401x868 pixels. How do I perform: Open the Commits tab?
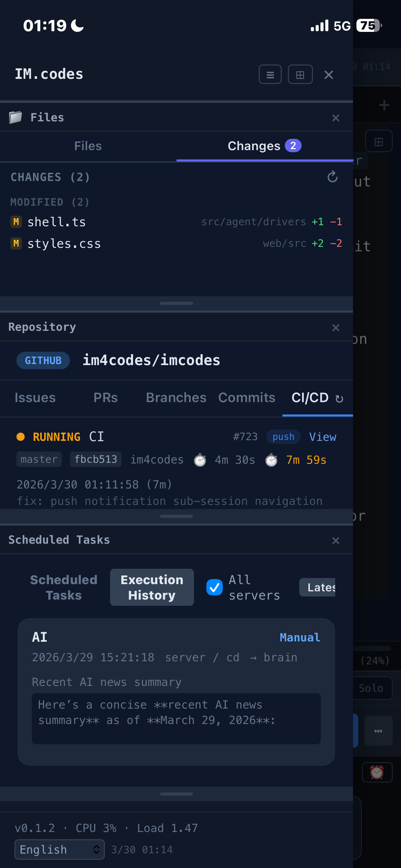[x=246, y=398]
